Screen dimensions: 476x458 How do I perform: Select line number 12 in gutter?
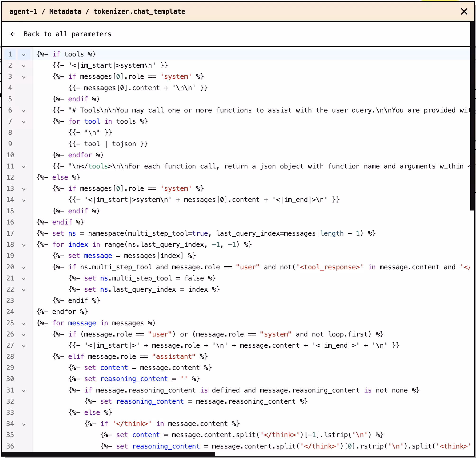point(10,177)
